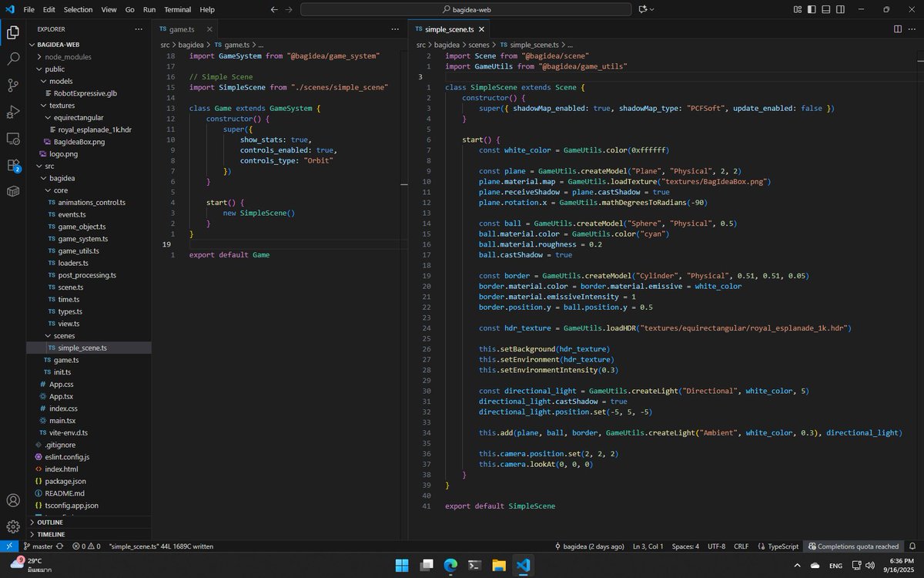Open editor More Actions ellipsis
The image size is (924, 578).
[912, 29]
